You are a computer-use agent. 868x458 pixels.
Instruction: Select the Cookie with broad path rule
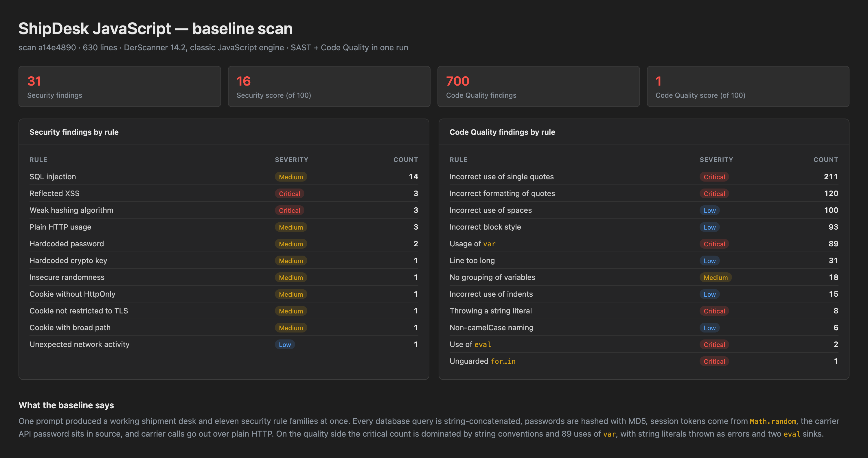point(70,327)
